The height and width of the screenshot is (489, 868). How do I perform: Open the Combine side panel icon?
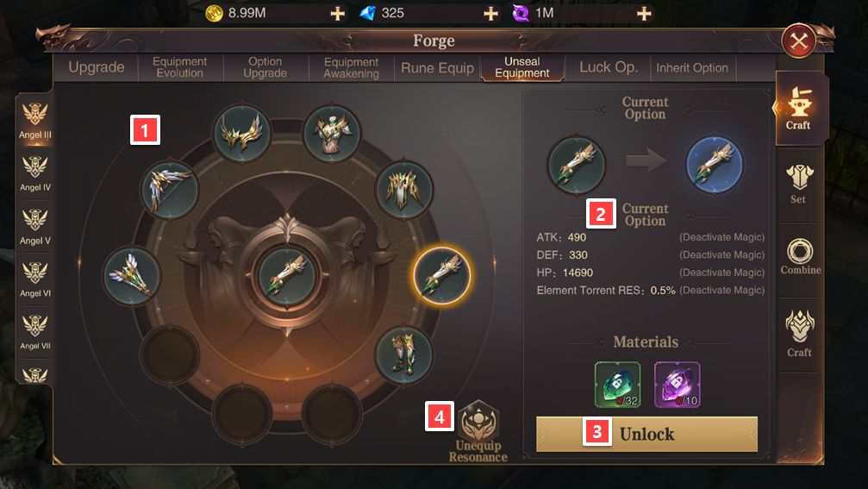pos(800,257)
